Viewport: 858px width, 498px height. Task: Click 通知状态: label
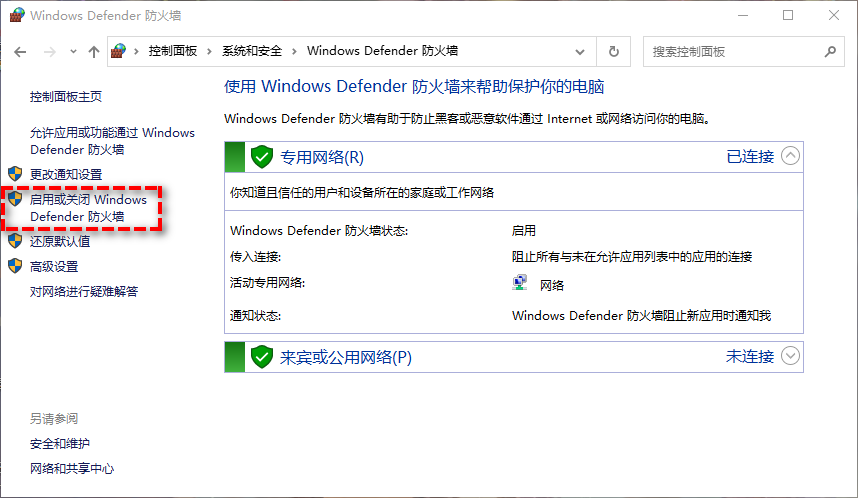pyautogui.click(x=256, y=316)
